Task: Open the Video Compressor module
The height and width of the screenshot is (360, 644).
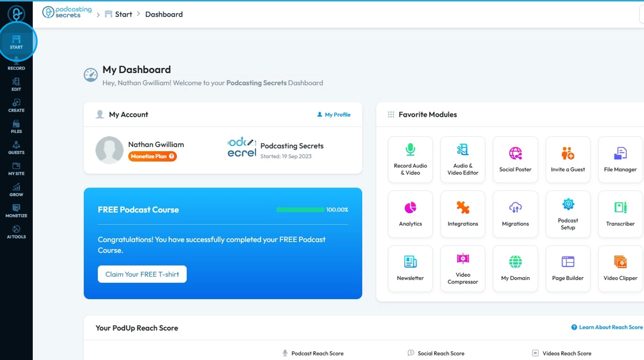Action: coord(463,269)
